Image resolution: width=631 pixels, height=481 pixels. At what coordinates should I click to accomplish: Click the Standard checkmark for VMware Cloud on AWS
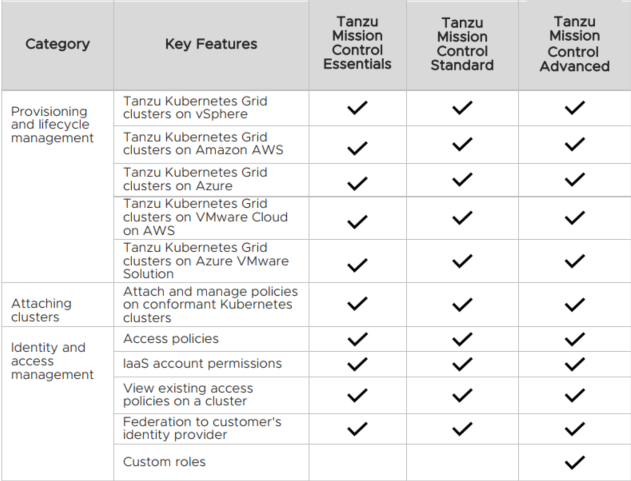[x=461, y=217]
